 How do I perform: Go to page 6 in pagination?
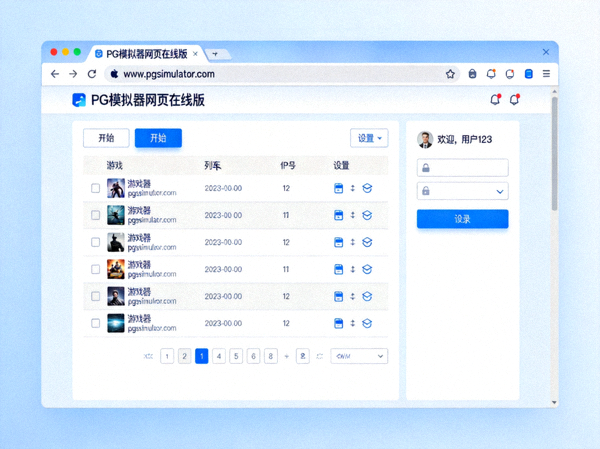pos(253,356)
